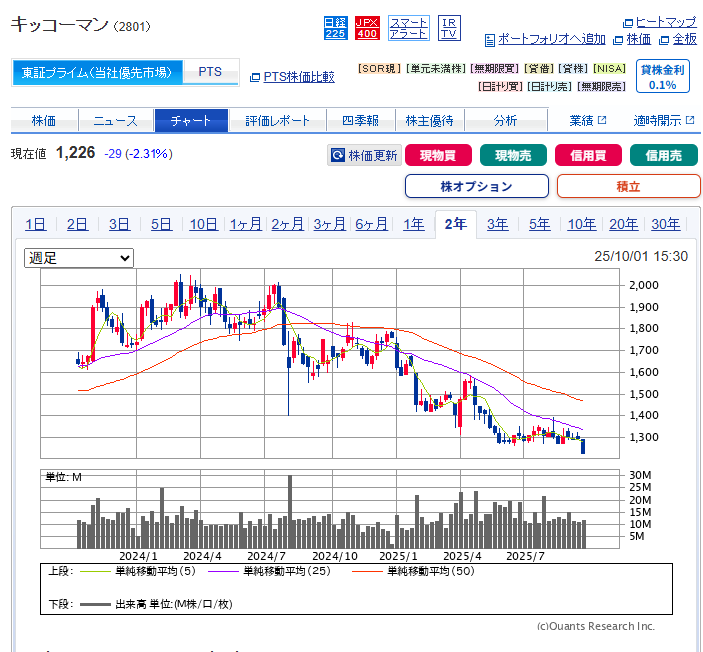
Task: Click ポートフォリオへ追加 icon link
Action: (545, 39)
